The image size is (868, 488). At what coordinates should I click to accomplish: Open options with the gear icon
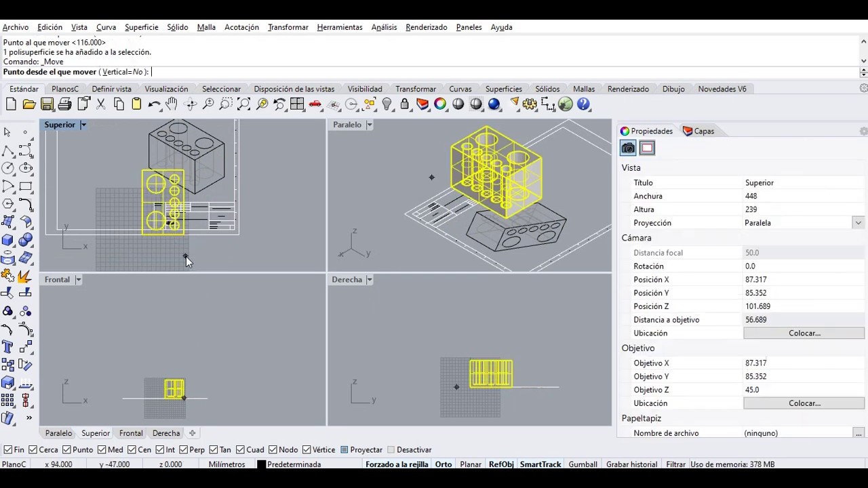tap(530, 104)
